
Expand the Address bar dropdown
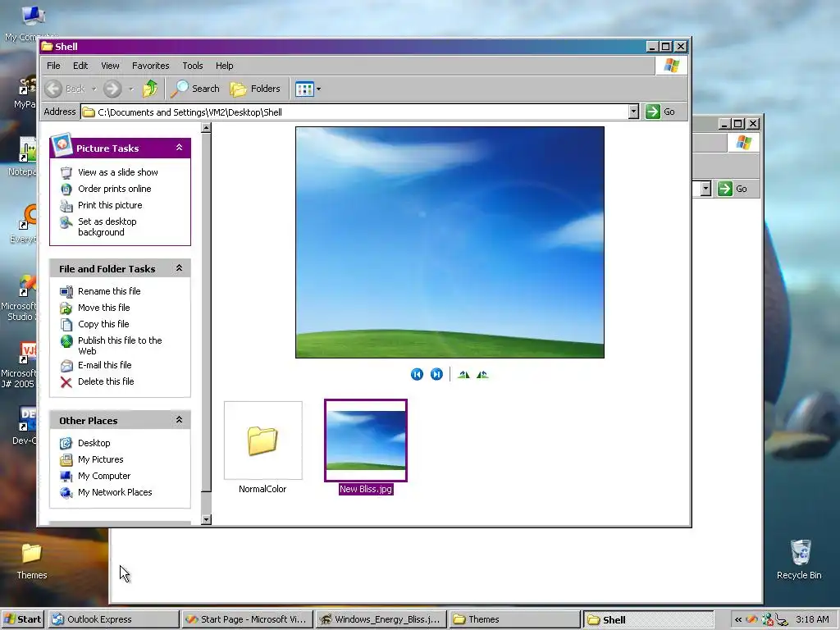tap(633, 112)
